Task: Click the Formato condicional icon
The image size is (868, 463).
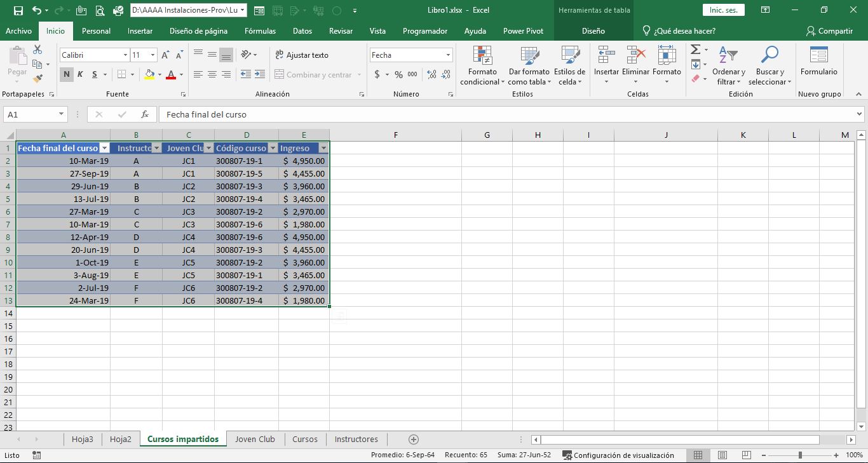Action: pos(482,57)
